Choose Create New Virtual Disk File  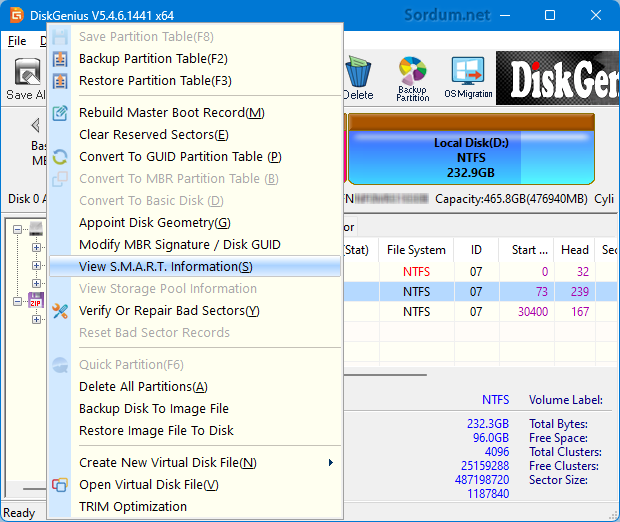click(195, 463)
